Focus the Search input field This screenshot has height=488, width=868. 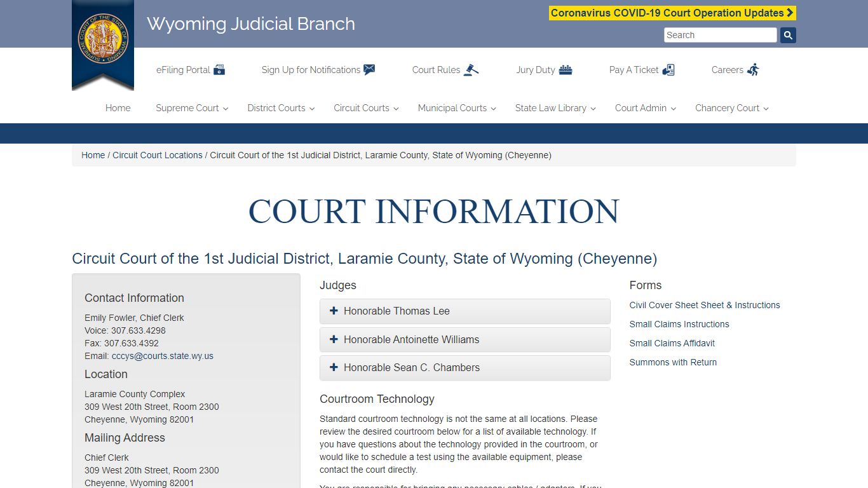[721, 35]
